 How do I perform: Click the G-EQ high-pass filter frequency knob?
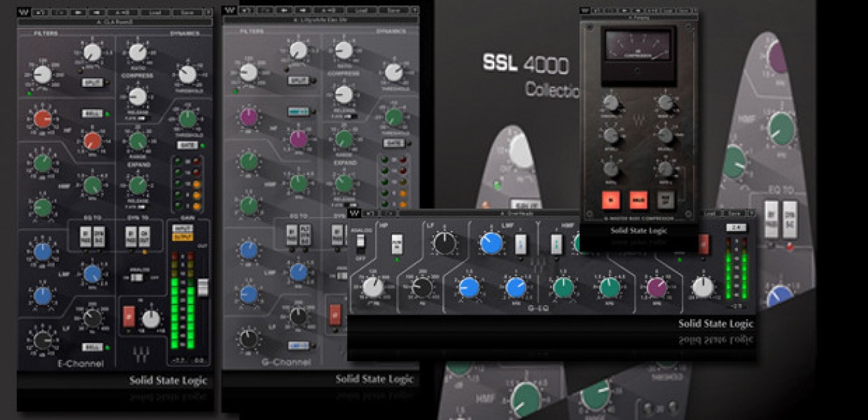point(373,288)
